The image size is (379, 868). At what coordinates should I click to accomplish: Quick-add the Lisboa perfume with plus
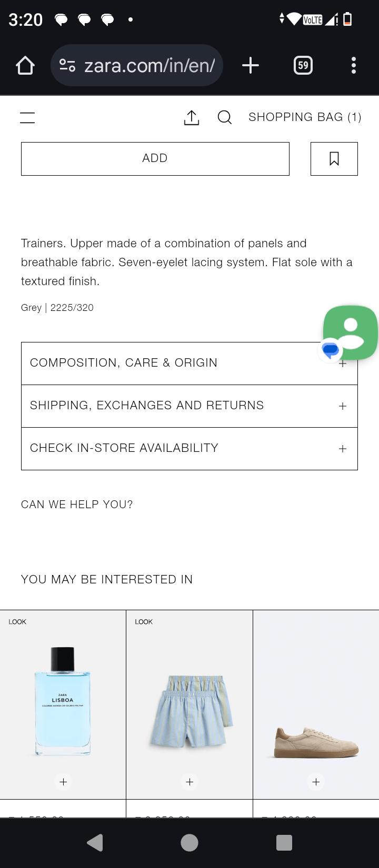pos(63,782)
